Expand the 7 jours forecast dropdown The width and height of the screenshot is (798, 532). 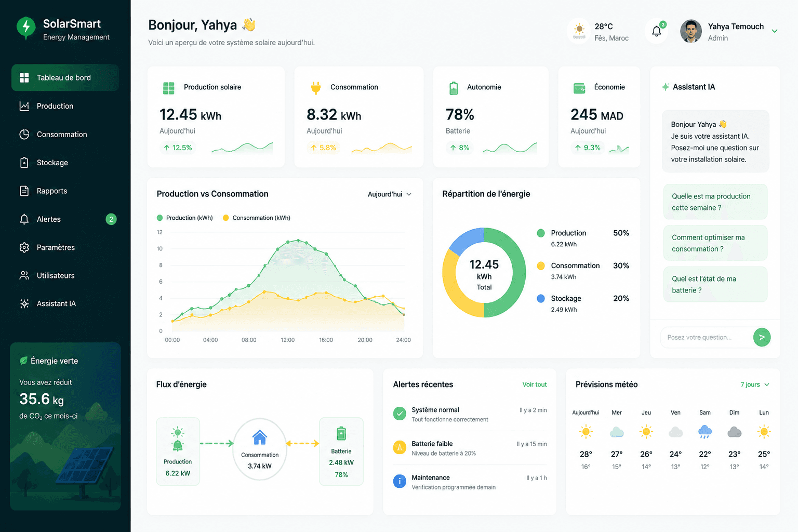[755, 384]
